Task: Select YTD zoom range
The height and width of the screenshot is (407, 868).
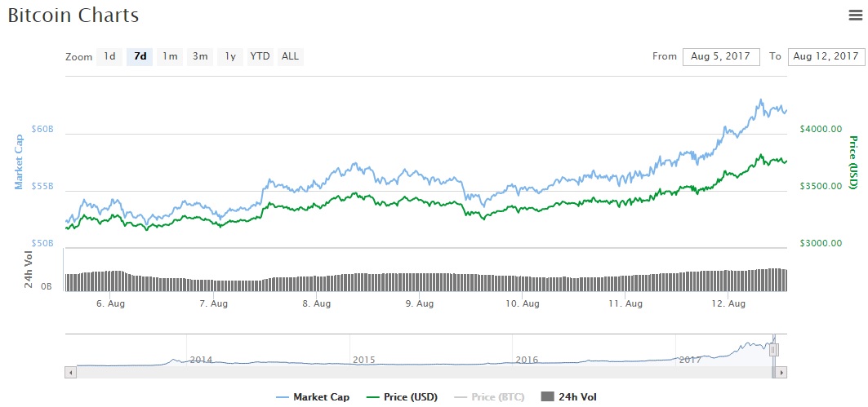Action: [x=260, y=56]
